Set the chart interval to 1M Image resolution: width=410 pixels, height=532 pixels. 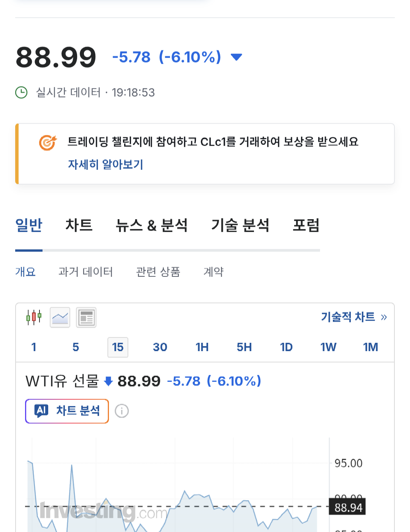(370, 347)
